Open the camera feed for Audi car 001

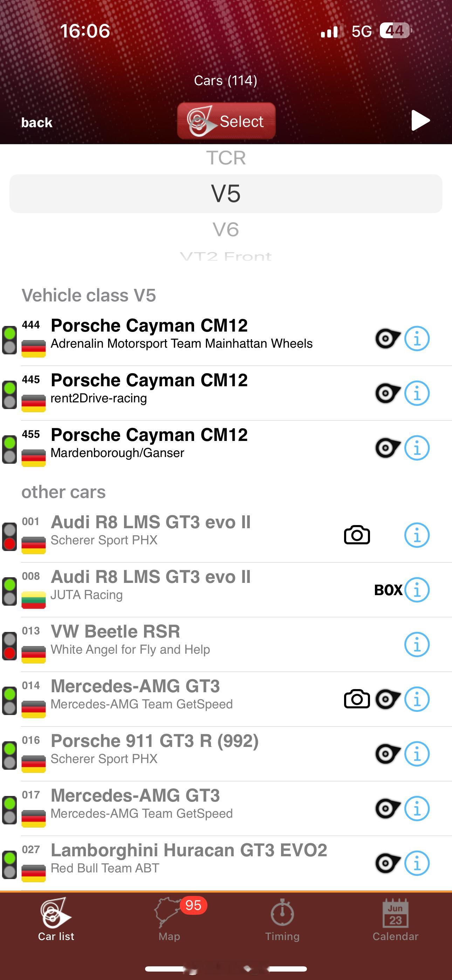coord(357,535)
